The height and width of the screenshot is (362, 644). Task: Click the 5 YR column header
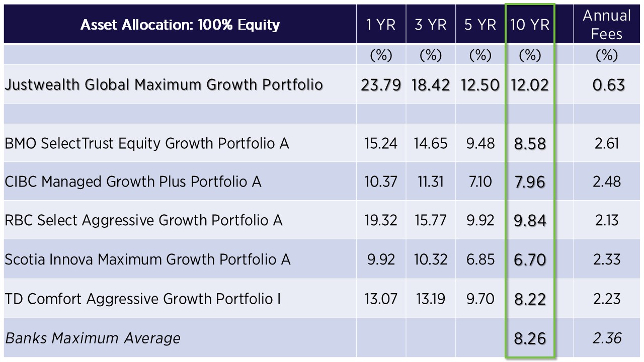point(479,25)
